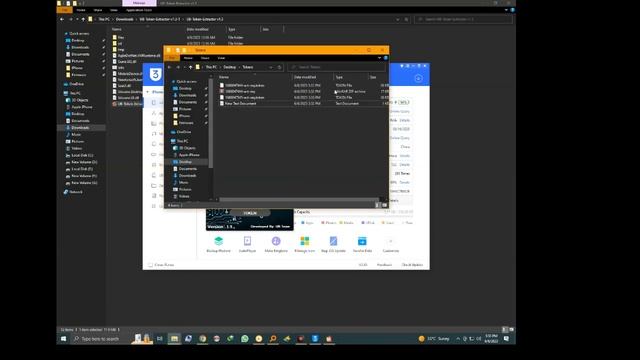Open Make Ringtone tool in 3uTools

[x=276, y=244]
